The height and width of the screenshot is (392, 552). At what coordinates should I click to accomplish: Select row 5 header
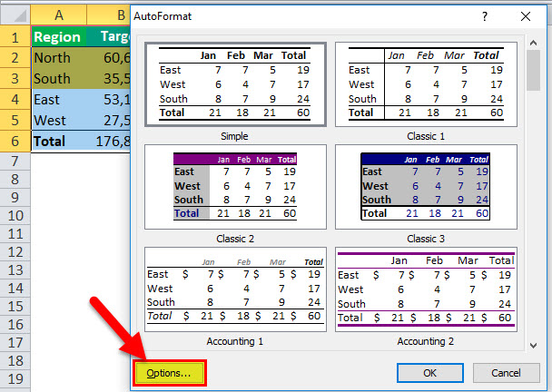15,121
